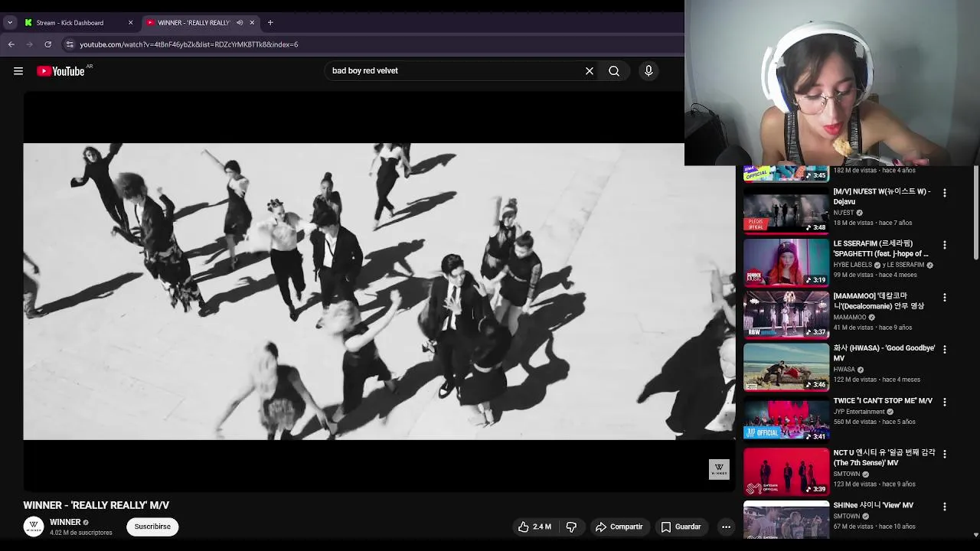Click the video title 'REALLY REALLY' M/V
This screenshot has width=980, height=551.
pyautogui.click(x=96, y=505)
